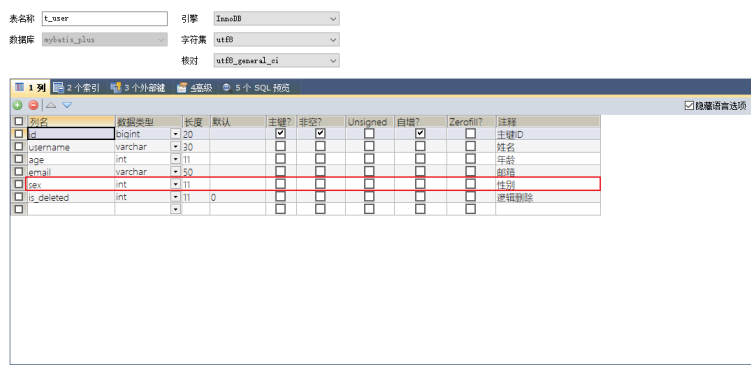The width and height of the screenshot is (751, 366).
Task: Click the 长度 column header
Action: pyautogui.click(x=196, y=121)
